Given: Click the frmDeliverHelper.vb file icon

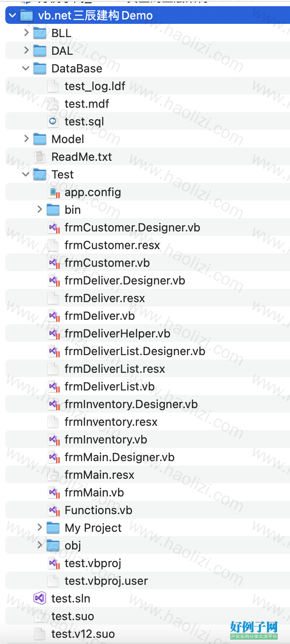Looking at the screenshot, I should coord(53,333).
